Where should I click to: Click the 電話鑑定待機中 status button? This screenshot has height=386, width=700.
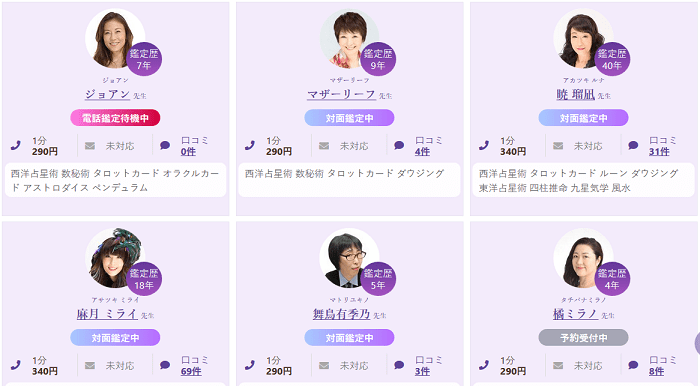[x=115, y=118]
